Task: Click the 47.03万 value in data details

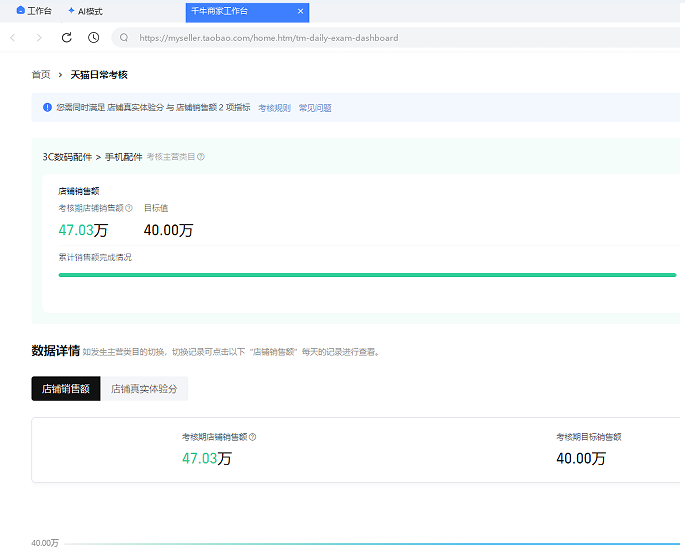Action: pos(206,459)
